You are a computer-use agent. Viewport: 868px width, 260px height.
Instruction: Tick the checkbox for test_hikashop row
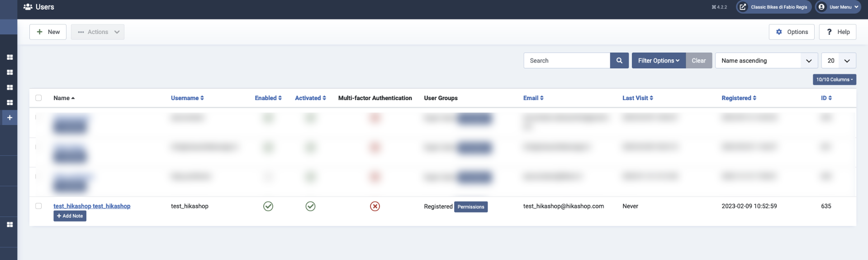click(38, 206)
